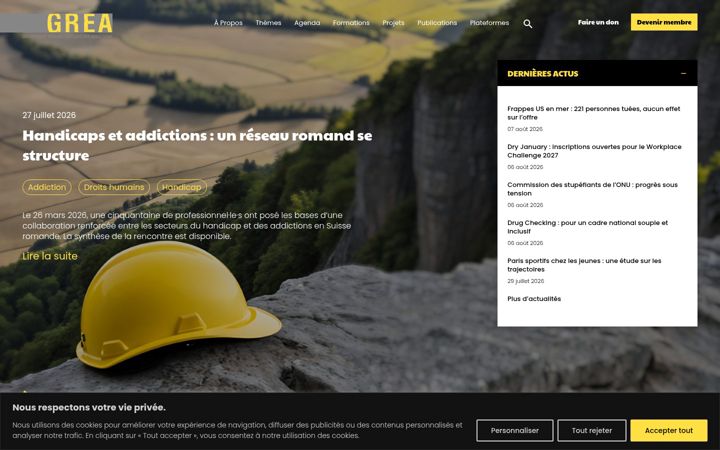Open Paris sportifs chez les jeunes news
720x450 pixels.
[584, 265]
